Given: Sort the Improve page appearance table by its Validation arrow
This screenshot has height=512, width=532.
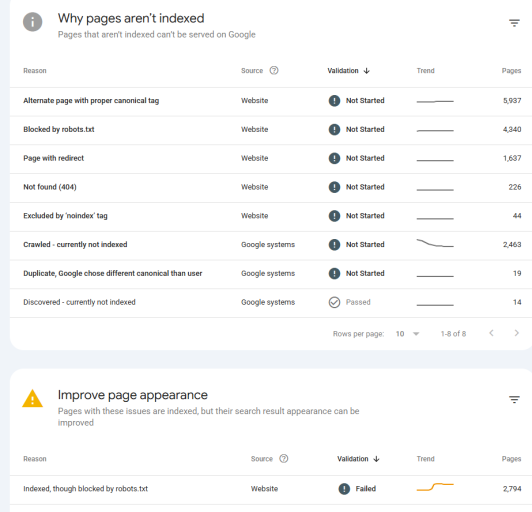Looking at the screenshot, I should click(376, 459).
